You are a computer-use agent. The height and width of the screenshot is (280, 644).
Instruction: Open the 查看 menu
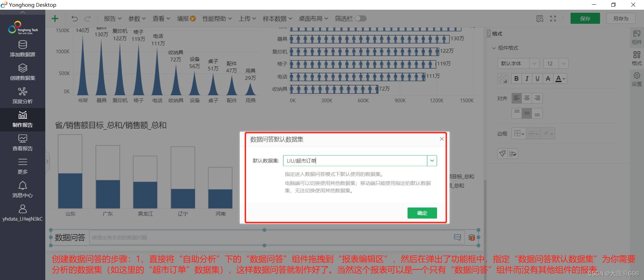[x=161, y=18]
